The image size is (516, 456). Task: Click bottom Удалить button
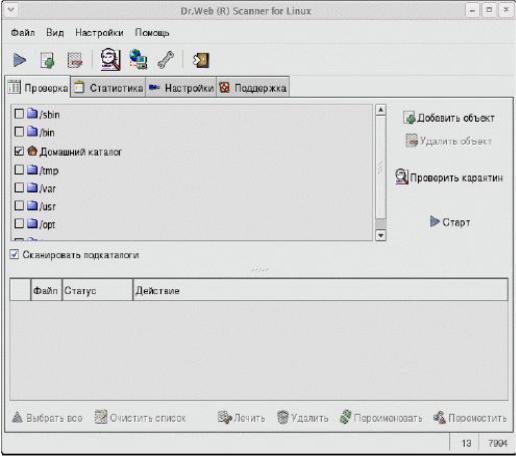click(303, 418)
